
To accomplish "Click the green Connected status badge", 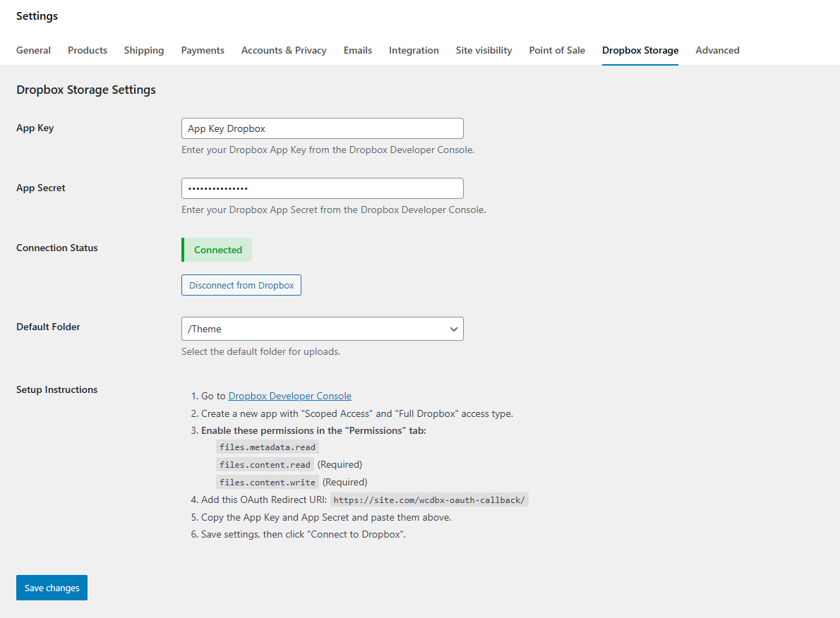I will (x=217, y=250).
